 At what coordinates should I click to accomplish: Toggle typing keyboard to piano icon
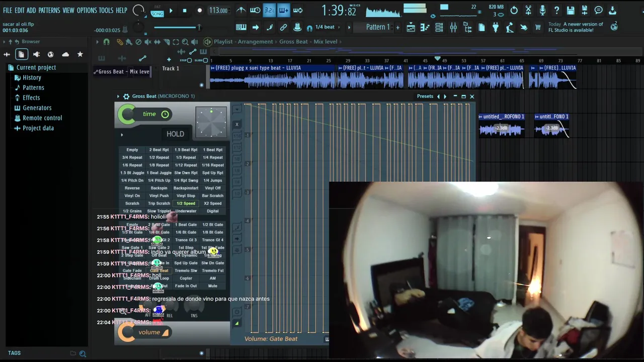coord(241,27)
